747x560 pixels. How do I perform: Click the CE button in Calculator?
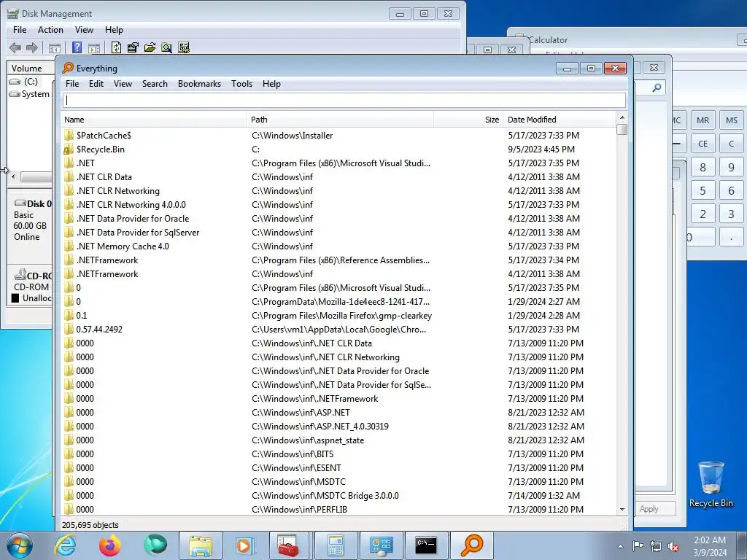tap(703, 144)
